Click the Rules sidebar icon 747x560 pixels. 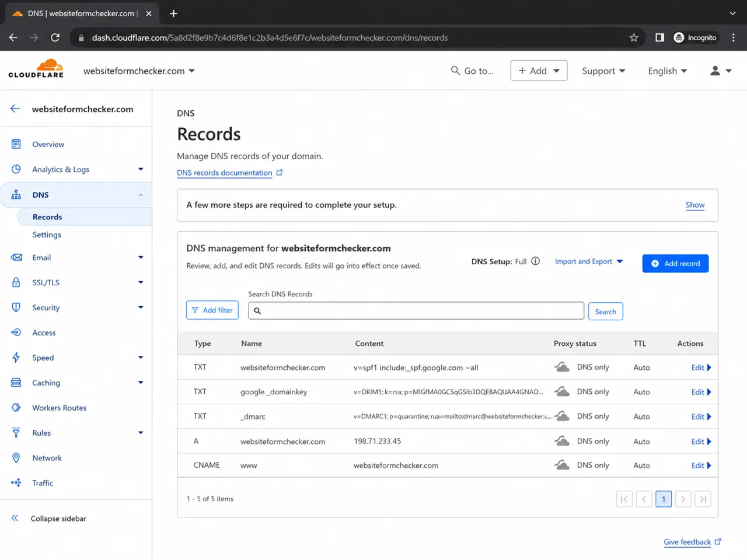(16, 433)
